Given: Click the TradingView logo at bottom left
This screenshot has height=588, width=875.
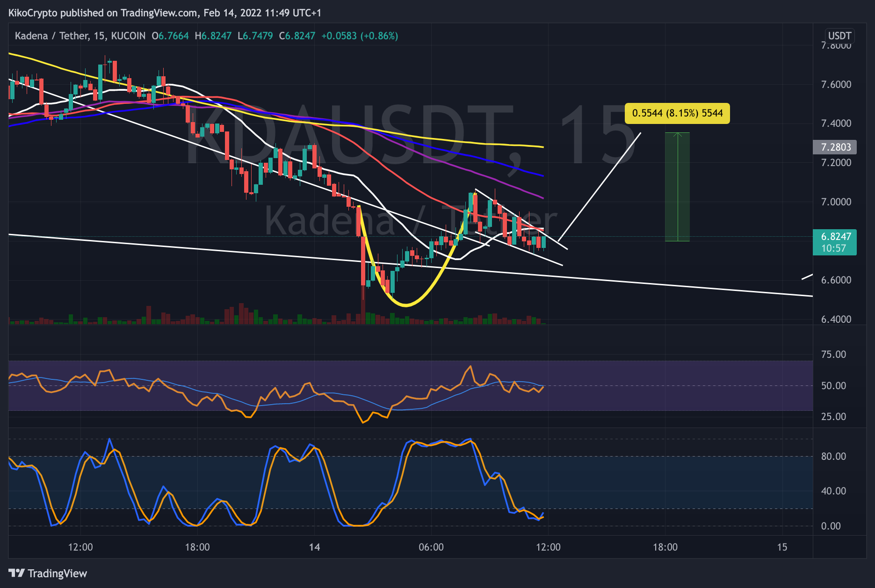Looking at the screenshot, I should click(x=48, y=573).
